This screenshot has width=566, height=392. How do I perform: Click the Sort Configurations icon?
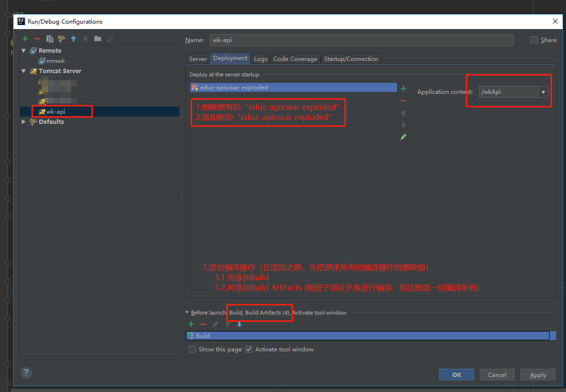(x=110, y=39)
